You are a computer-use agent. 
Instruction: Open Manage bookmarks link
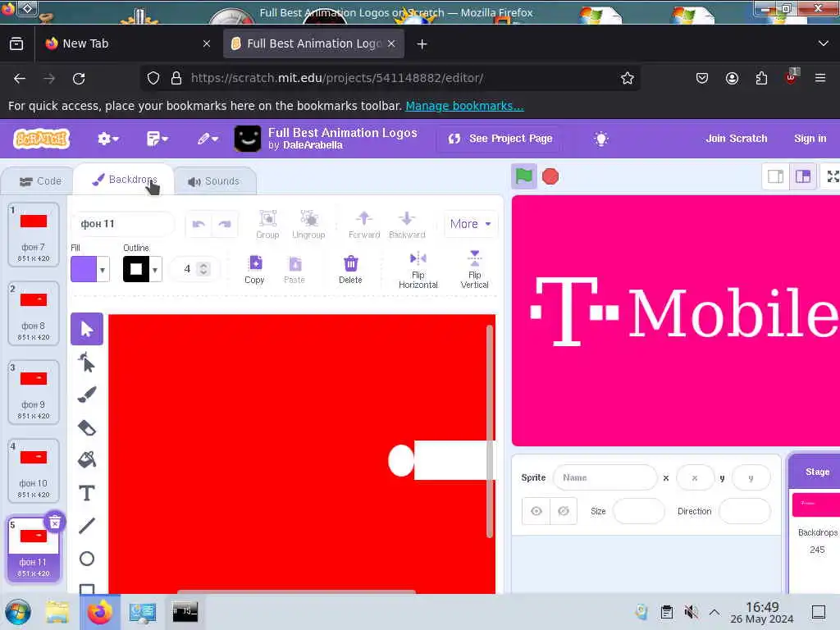pos(464,106)
